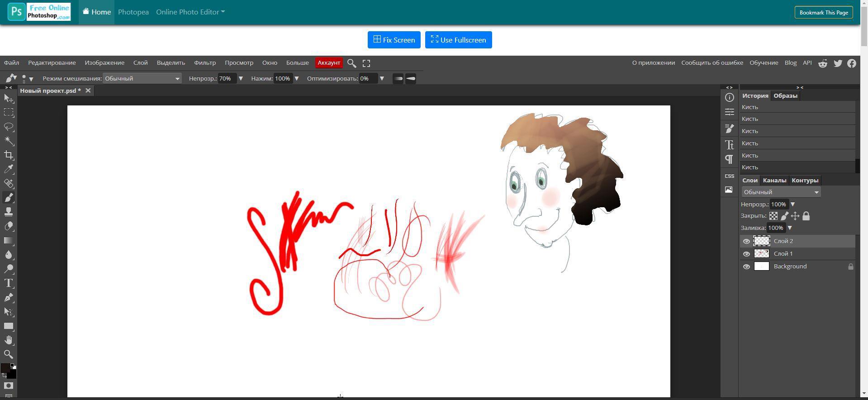The width and height of the screenshot is (868, 400).
Task: Click the Bookmark This Page button
Action: point(823,12)
